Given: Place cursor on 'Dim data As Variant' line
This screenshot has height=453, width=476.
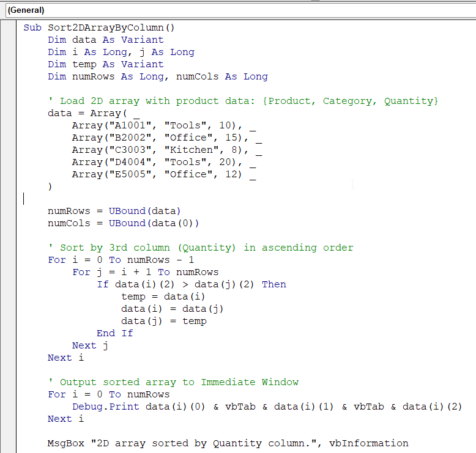Looking at the screenshot, I should [106, 40].
